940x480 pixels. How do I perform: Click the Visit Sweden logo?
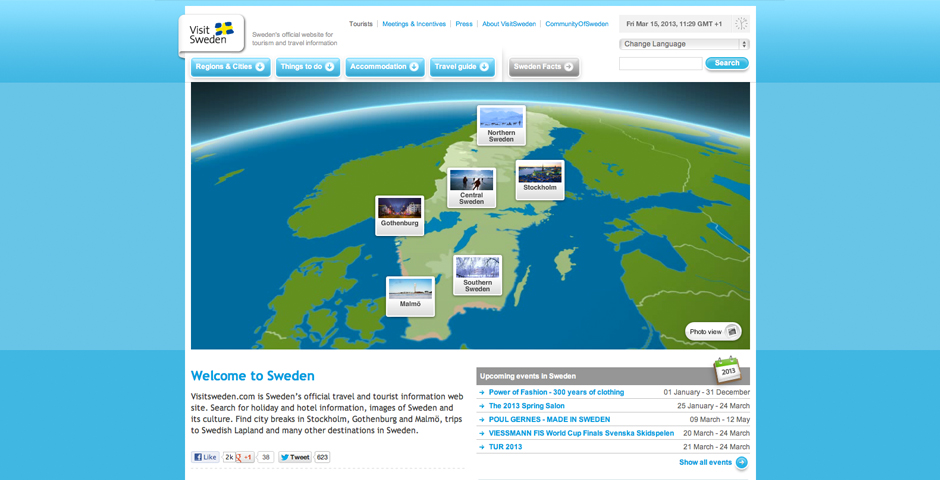(212, 33)
